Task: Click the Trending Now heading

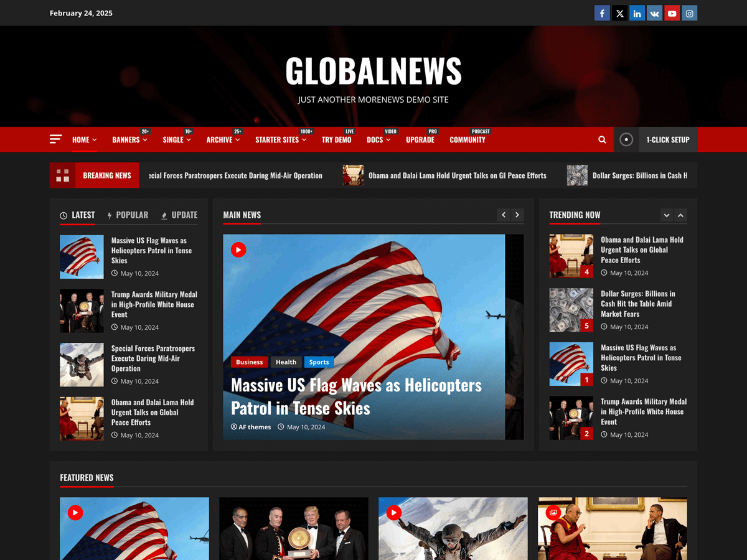Action: tap(575, 215)
